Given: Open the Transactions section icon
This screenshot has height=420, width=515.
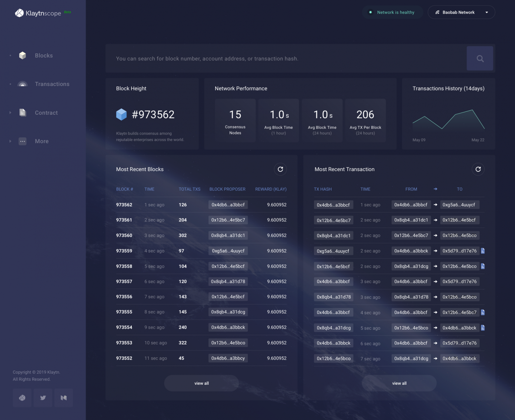Looking at the screenshot, I should click(22, 84).
